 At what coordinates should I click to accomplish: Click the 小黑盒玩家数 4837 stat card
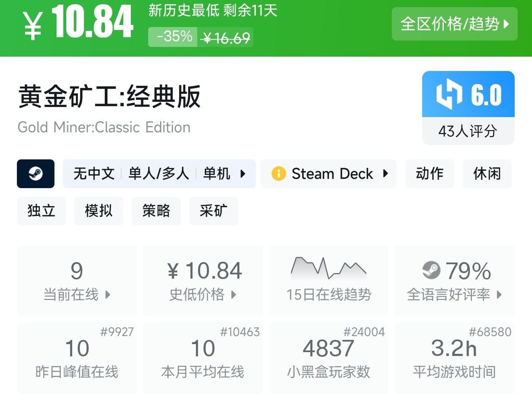(328, 358)
